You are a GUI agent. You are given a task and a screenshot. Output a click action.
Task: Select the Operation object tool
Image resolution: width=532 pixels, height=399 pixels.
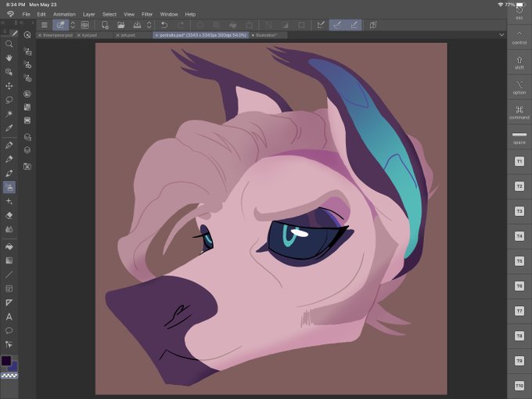(9, 72)
